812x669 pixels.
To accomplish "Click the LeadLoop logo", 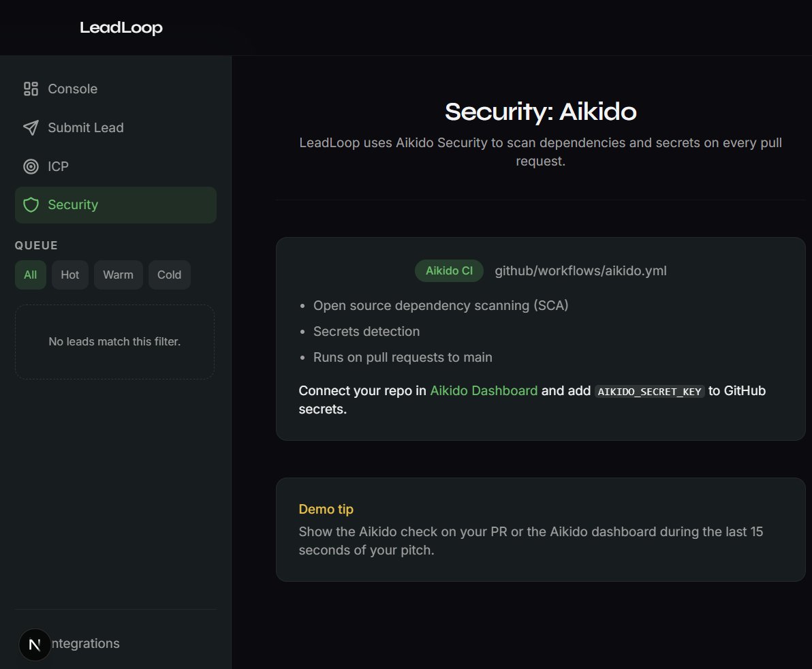I will pyautogui.click(x=121, y=27).
